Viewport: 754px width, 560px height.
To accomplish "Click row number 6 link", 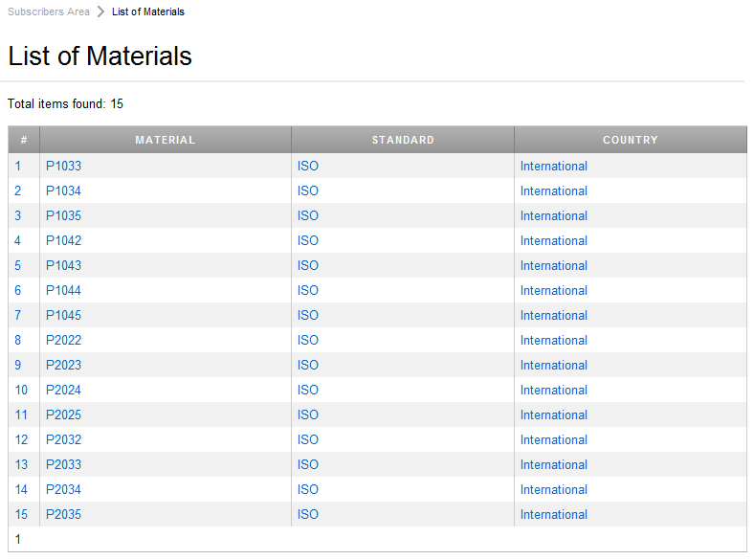I will pos(18,290).
